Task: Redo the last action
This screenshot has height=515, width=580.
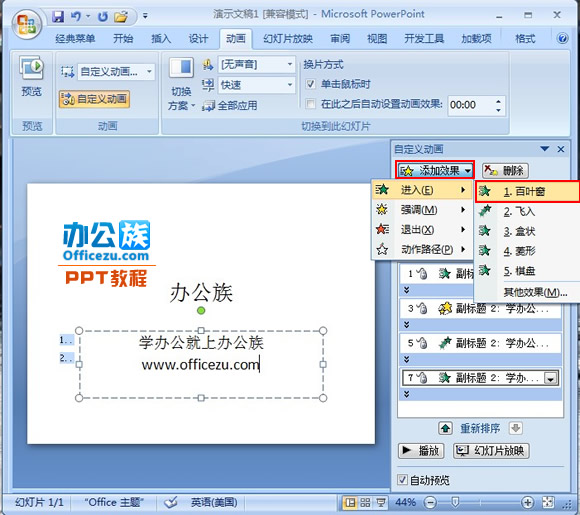Action: pyautogui.click(x=103, y=16)
